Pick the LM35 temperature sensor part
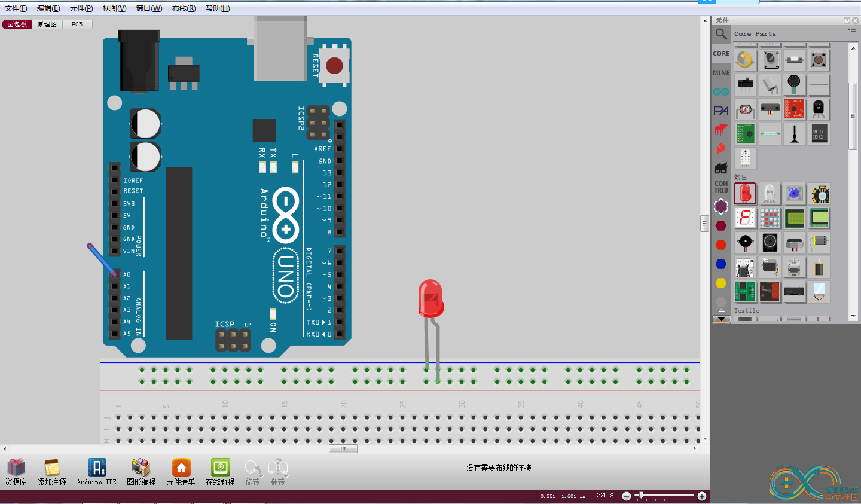 pos(819,109)
